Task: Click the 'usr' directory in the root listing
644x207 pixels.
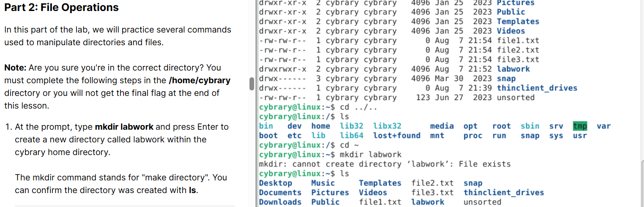Action: [580, 136]
